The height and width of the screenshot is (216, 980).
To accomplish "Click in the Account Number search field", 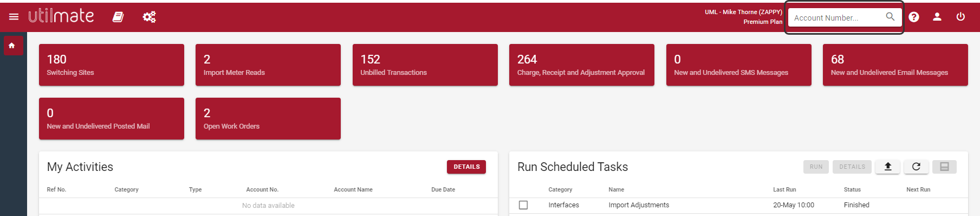I will pyautogui.click(x=837, y=17).
